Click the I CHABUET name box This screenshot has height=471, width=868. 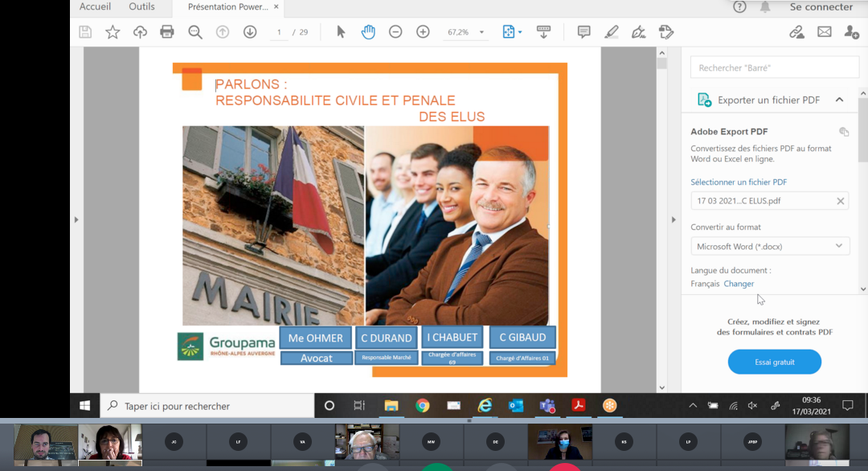coord(452,337)
